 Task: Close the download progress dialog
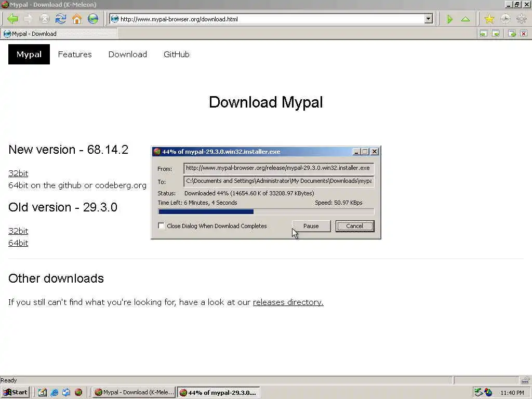coord(375,152)
